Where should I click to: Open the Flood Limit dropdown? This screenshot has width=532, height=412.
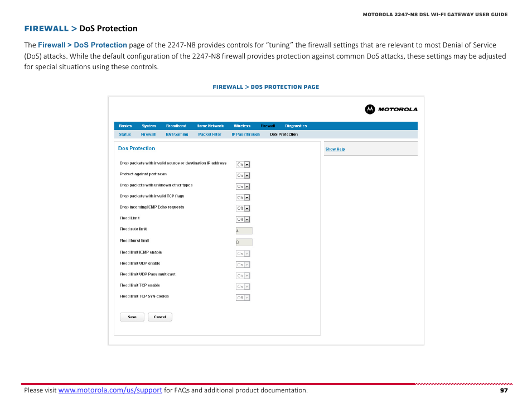point(243,219)
